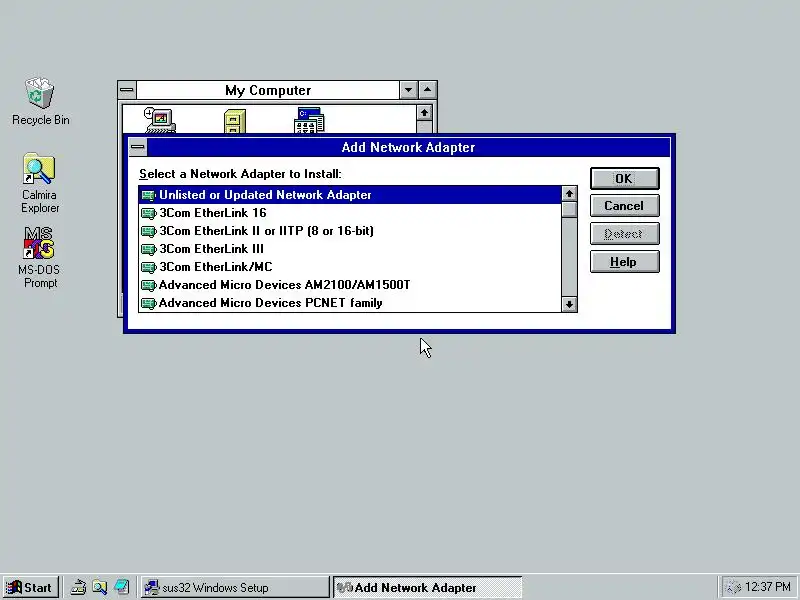
Task: Click the adapter icon beside EtherLink II or IITP
Action: point(148,231)
